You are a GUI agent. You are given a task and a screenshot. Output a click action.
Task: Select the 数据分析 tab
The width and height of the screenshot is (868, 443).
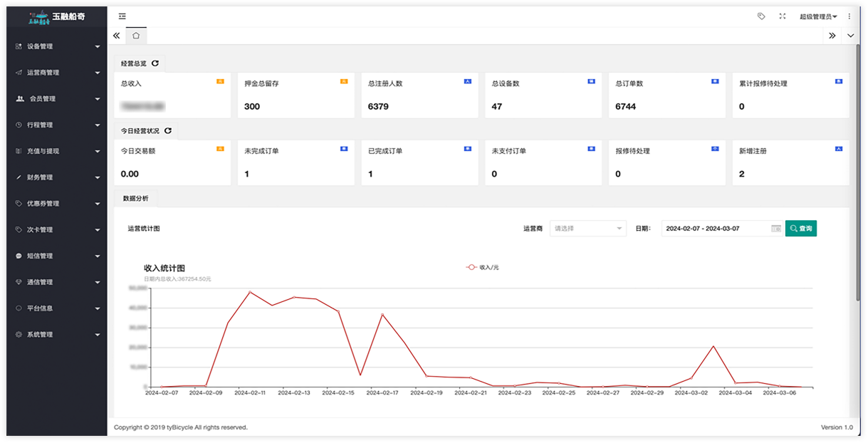click(136, 199)
